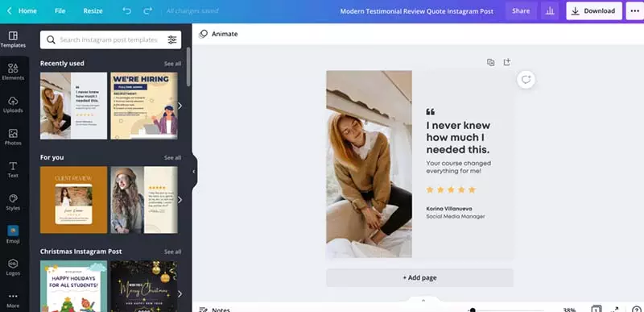
Task: Advance For you templates with arrow
Action: tap(180, 200)
